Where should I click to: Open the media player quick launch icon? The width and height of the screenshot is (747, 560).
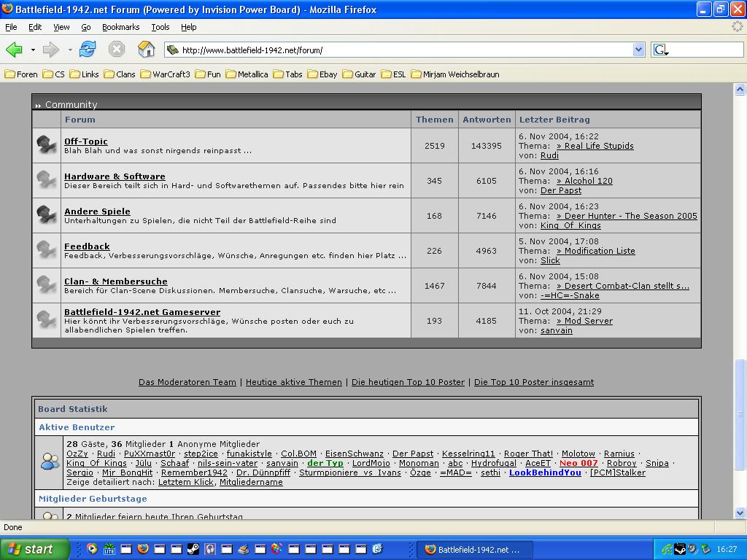(x=93, y=549)
